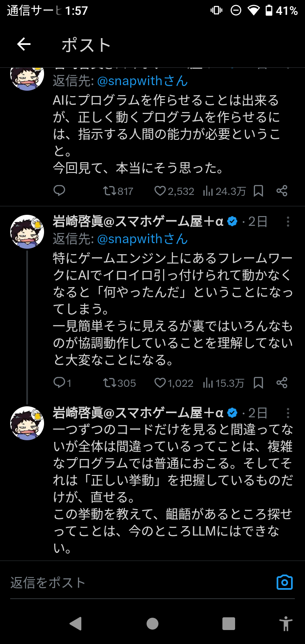Open more options on the game-engine framework post

[x=288, y=222]
